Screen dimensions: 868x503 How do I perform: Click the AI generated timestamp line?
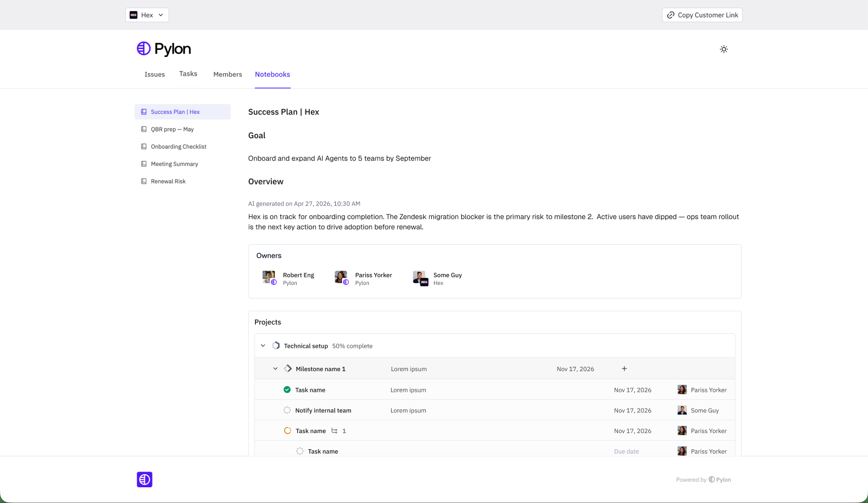(304, 204)
